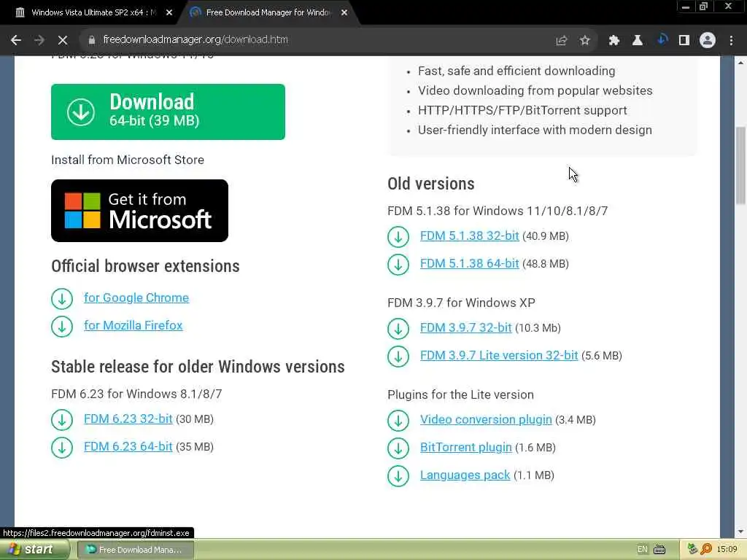The height and width of the screenshot is (560, 747).
Task: Click the arrow icon beside Video conversion plugin
Action: [398, 421]
